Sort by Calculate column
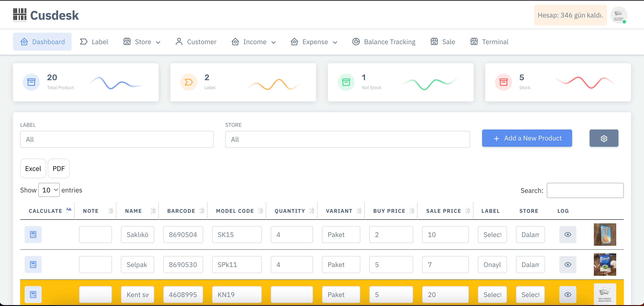 pyautogui.click(x=47, y=211)
